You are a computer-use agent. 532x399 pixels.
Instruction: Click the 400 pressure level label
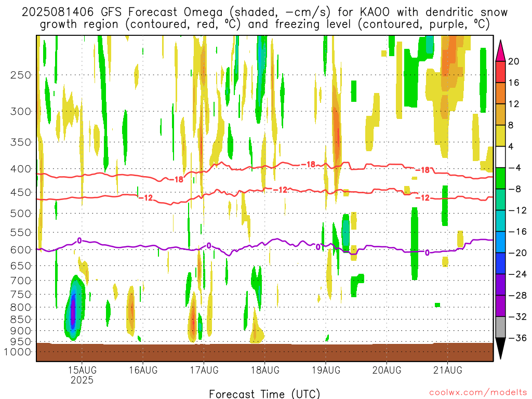coord(21,169)
